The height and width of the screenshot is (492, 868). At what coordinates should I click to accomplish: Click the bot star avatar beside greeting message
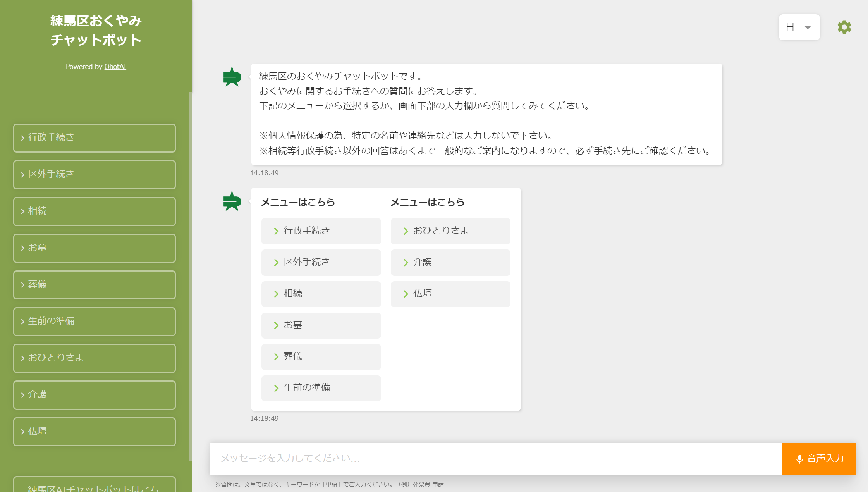click(232, 77)
